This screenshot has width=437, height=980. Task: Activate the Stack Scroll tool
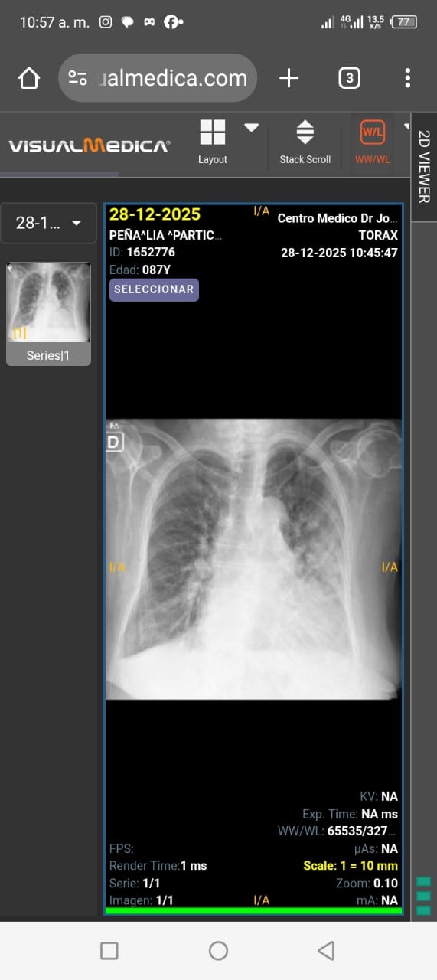[305, 142]
